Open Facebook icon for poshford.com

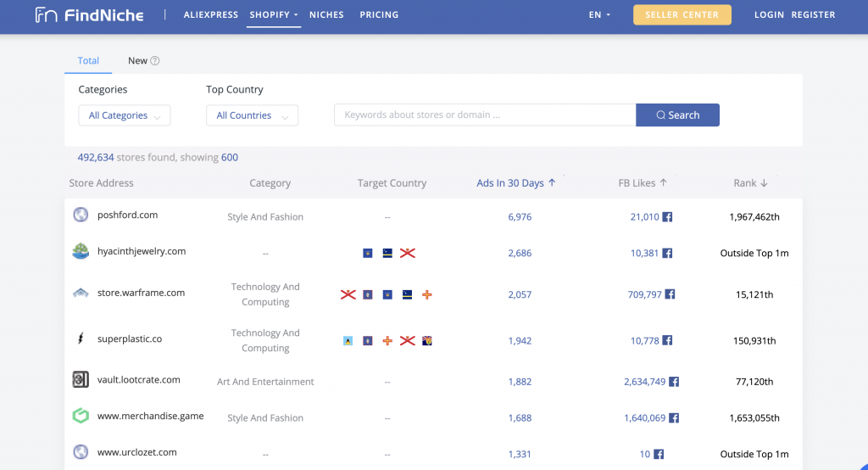click(x=668, y=216)
